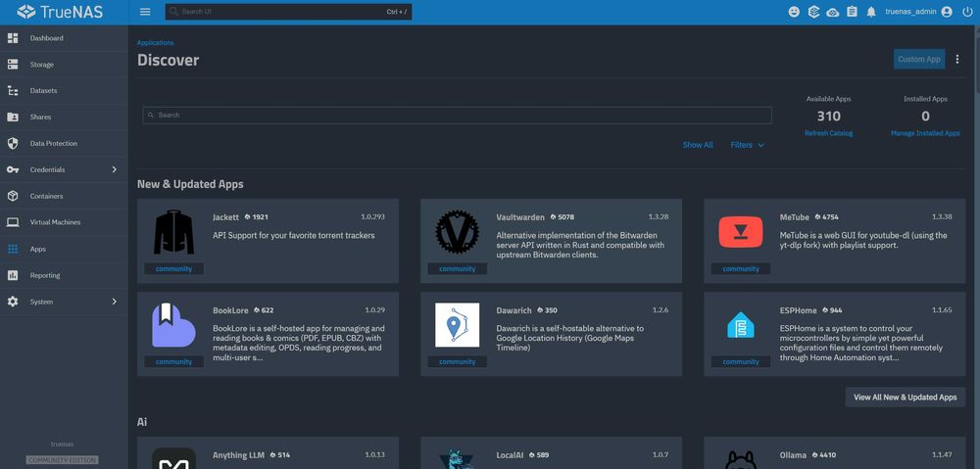
Task: Open the Filters dropdown
Action: coord(747,145)
